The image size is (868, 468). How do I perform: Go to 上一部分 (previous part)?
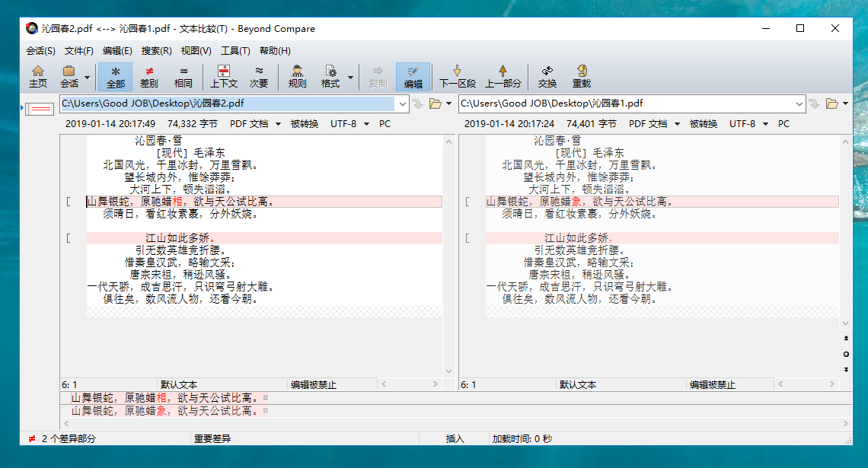pyautogui.click(x=503, y=76)
